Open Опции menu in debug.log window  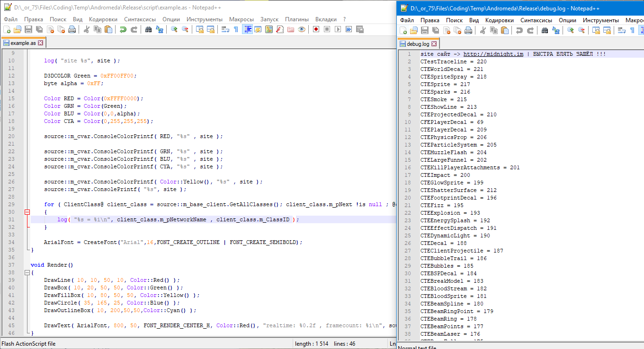point(567,20)
